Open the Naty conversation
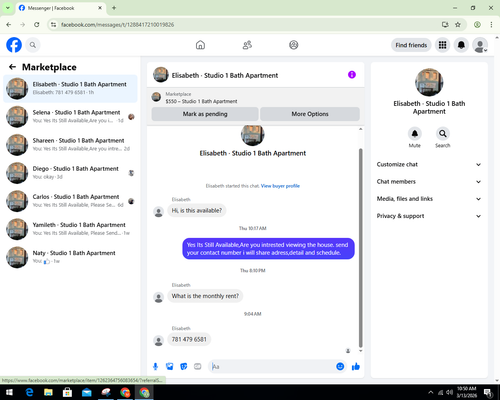500x400 pixels. (x=70, y=257)
